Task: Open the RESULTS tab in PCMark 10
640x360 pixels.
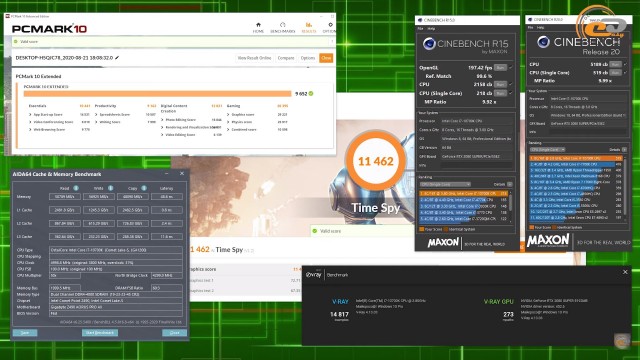Action: pos(309,28)
